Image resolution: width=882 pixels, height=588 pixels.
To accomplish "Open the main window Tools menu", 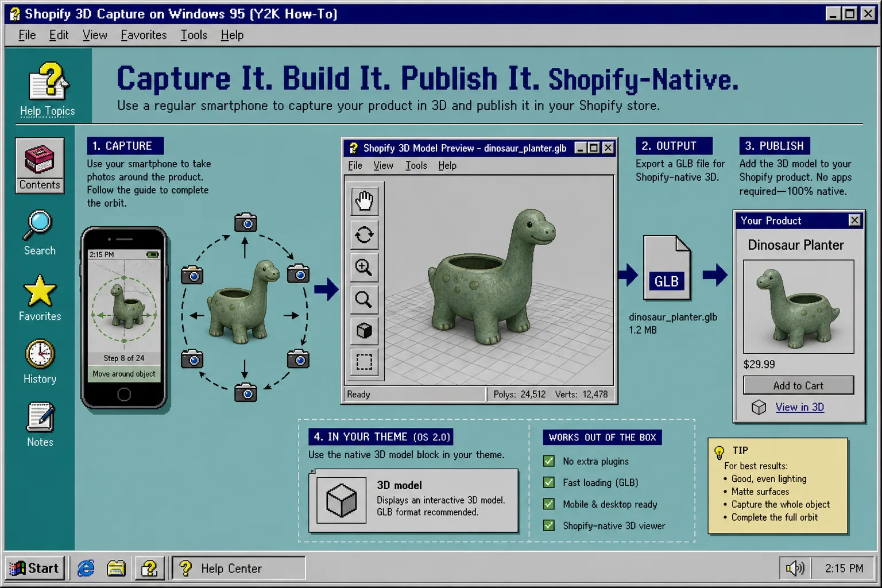I will pos(194,35).
